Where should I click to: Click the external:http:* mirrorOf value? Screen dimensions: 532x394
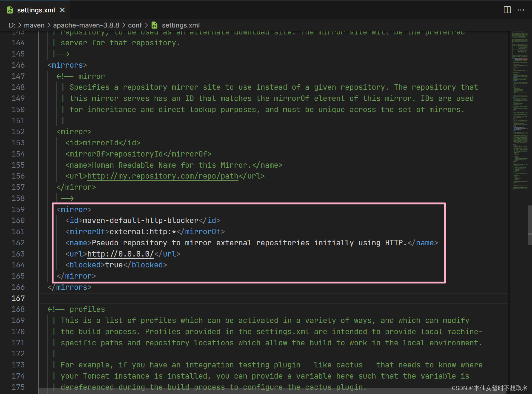(143, 232)
